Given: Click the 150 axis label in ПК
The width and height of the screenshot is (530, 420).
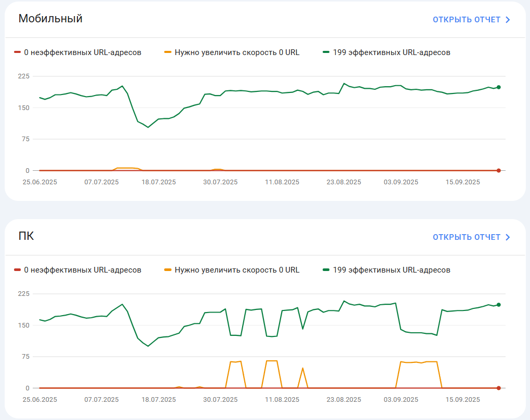Looking at the screenshot, I should click(24, 325).
